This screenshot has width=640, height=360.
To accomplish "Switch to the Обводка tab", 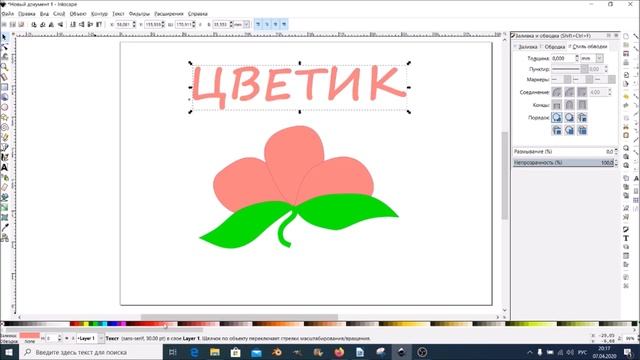I will (x=554, y=47).
